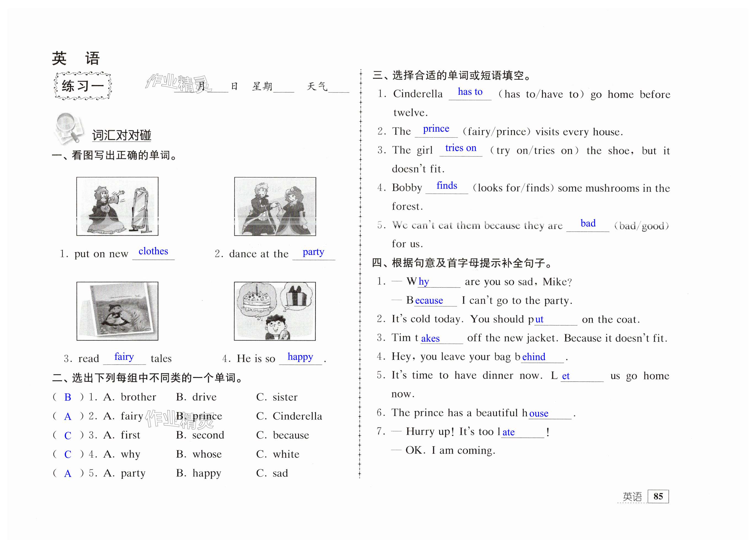Screen dimensions: 756x548
Task: Click the storybook picture above question 3
Action: (117, 311)
